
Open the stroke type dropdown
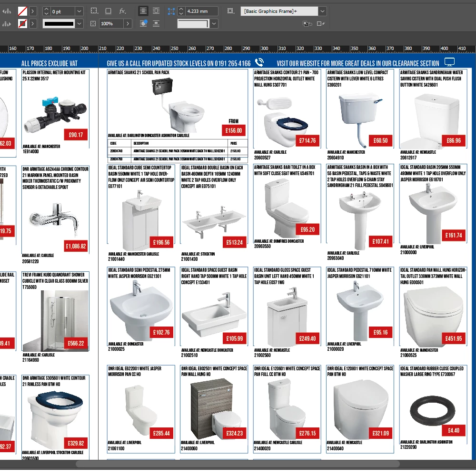click(79, 24)
